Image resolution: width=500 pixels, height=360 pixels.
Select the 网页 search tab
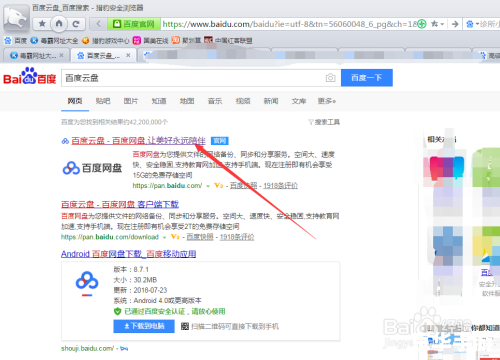pyautogui.click(x=75, y=101)
